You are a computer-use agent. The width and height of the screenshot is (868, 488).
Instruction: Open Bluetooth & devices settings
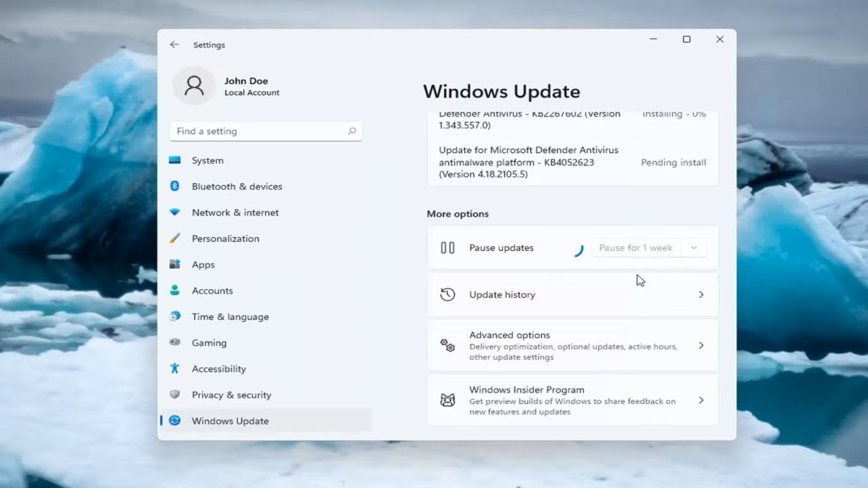click(265, 186)
